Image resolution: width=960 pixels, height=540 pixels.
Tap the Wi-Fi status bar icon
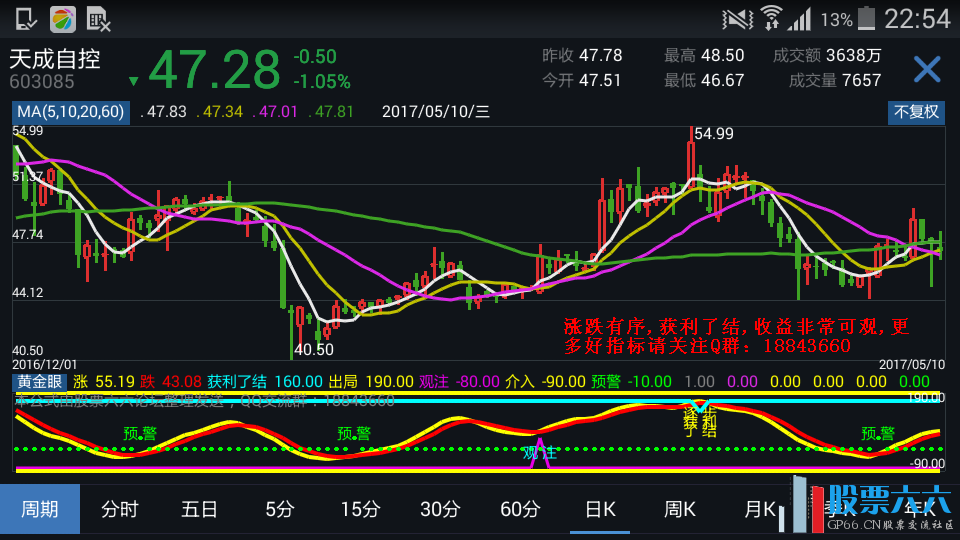point(771,18)
